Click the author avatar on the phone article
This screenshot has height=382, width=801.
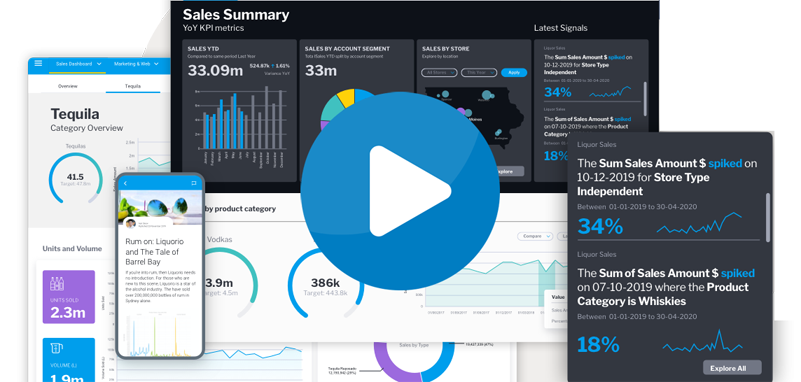point(131,224)
